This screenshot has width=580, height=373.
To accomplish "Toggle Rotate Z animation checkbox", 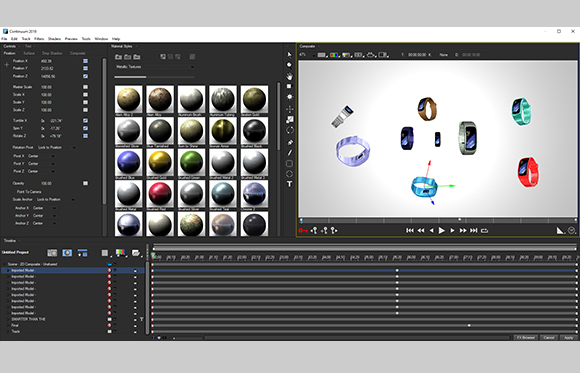I will (x=85, y=136).
